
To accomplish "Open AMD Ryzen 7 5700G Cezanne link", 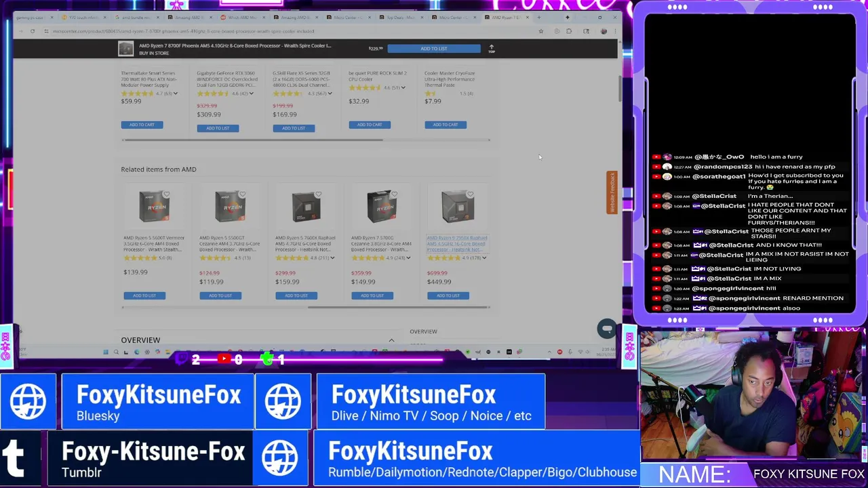I will pos(381,244).
